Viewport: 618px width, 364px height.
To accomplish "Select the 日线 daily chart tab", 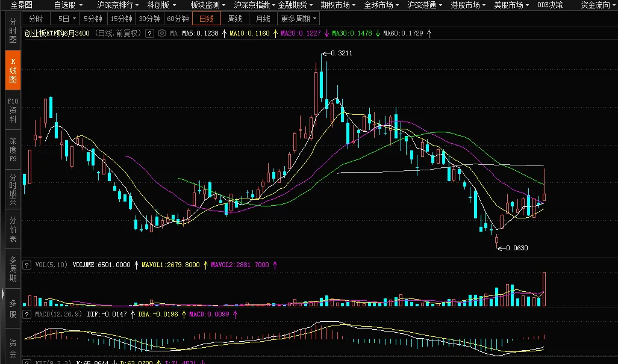I will [x=206, y=19].
